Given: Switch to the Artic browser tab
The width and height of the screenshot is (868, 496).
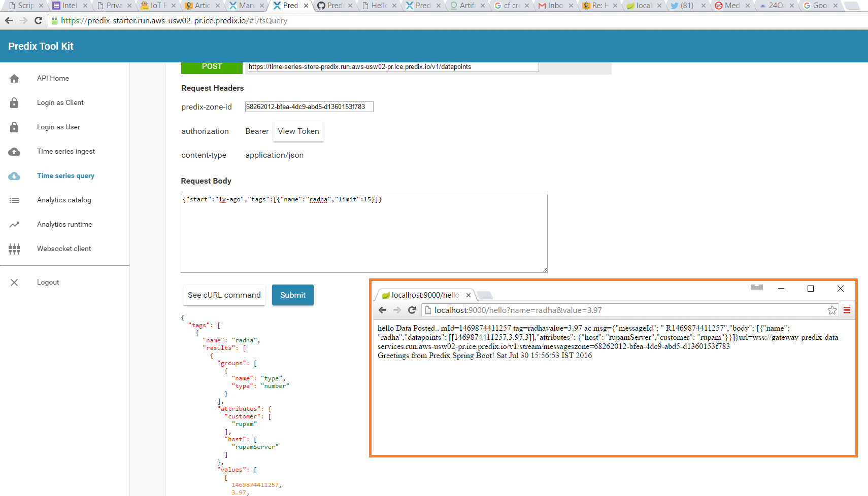Looking at the screenshot, I should pos(203,6).
